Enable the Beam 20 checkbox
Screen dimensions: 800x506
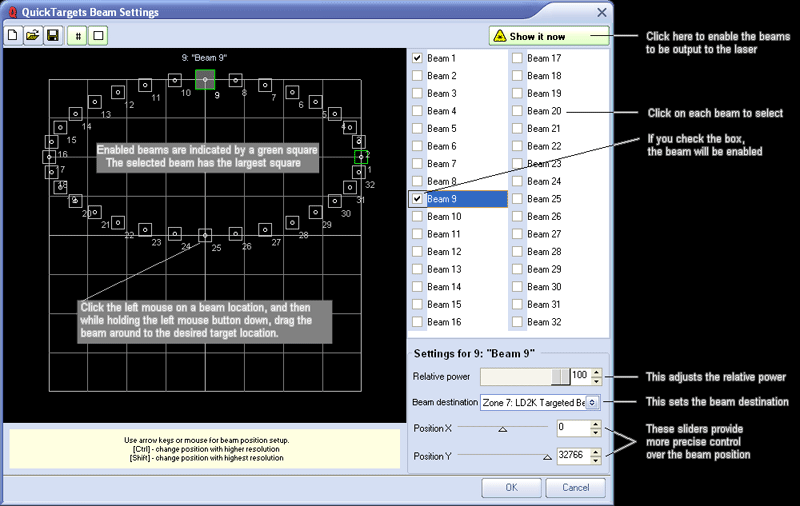pos(517,111)
